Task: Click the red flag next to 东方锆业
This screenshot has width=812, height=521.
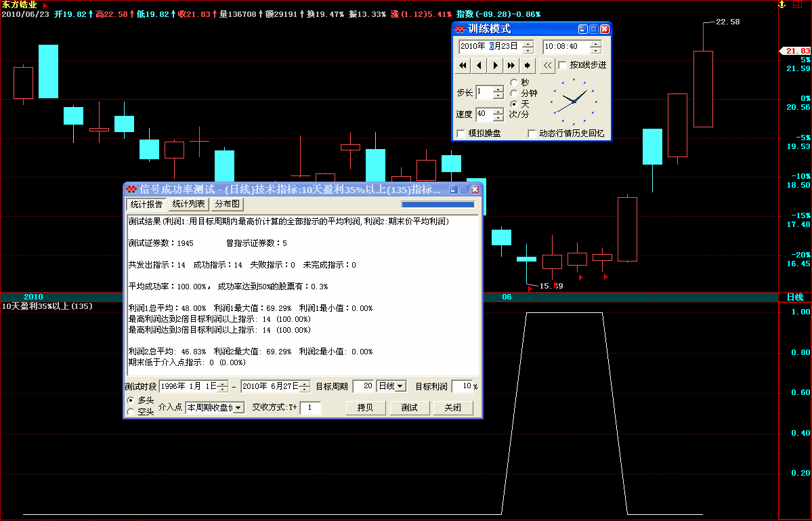Action: tap(45, 5)
